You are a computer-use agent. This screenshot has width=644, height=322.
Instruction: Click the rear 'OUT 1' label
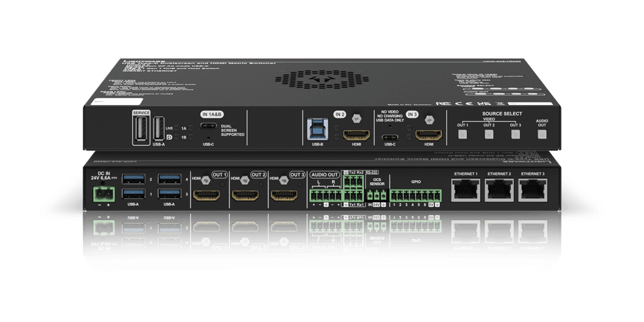[220, 175]
